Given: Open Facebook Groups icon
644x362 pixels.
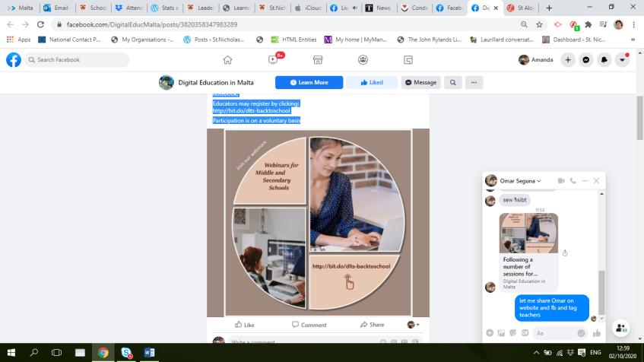Looking at the screenshot, I should tap(363, 60).
